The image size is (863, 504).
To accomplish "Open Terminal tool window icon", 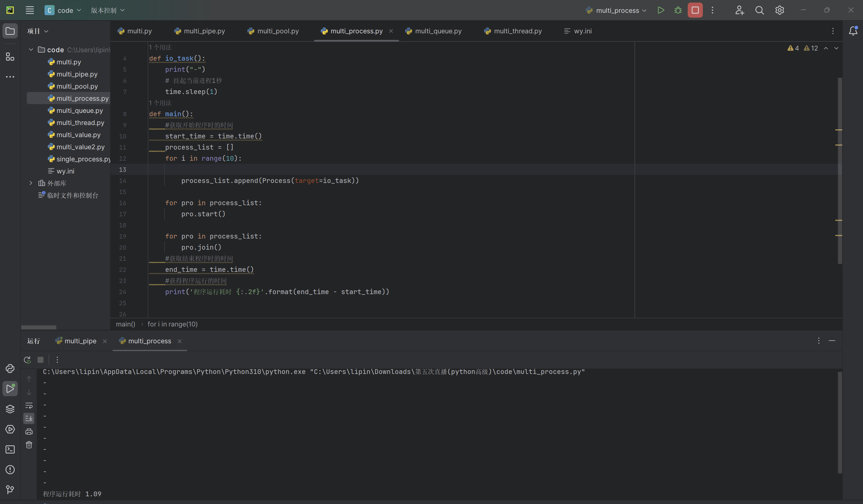I will point(10,449).
